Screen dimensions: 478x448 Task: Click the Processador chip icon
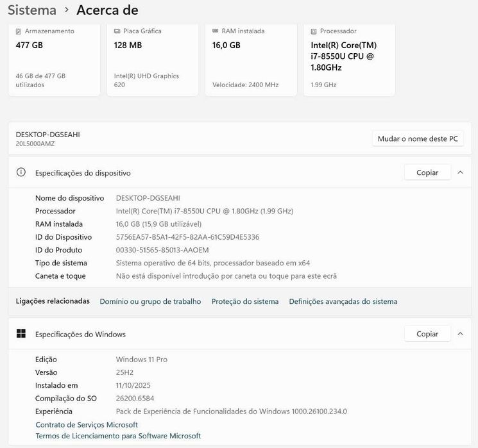pos(314,31)
